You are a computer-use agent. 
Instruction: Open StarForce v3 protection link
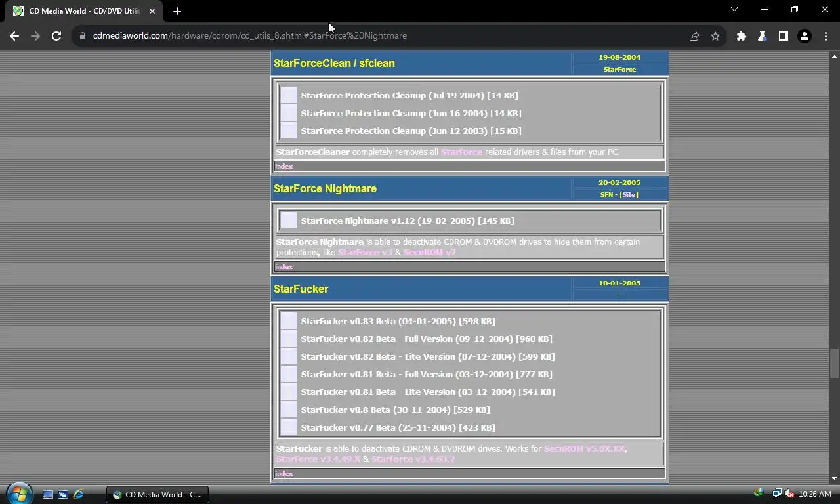365,252
